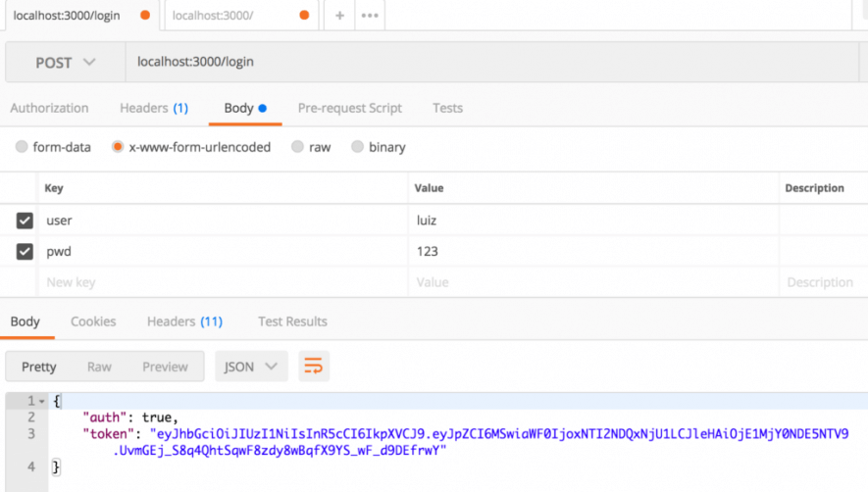Choose the binary body type option
The width and height of the screenshot is (868, 492).
point(358,147)
